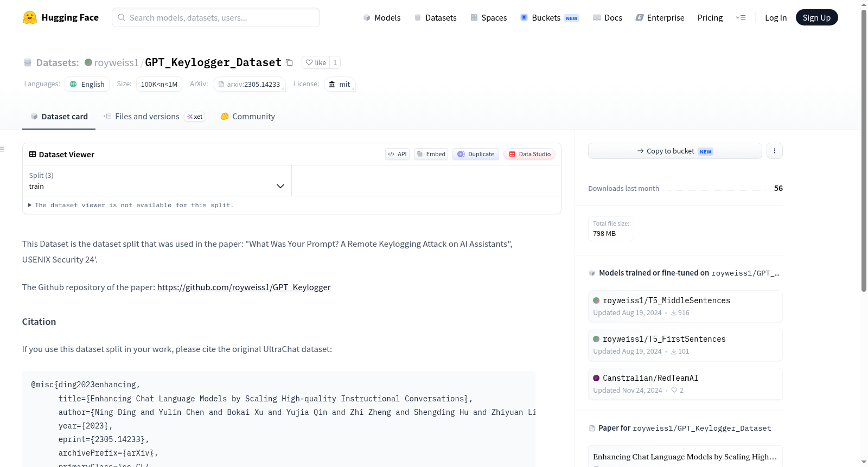Screen dimensions: 868x467
Task: Open the royweiss1/T5_FirstSentences model card
Action: tap(685, 345)
